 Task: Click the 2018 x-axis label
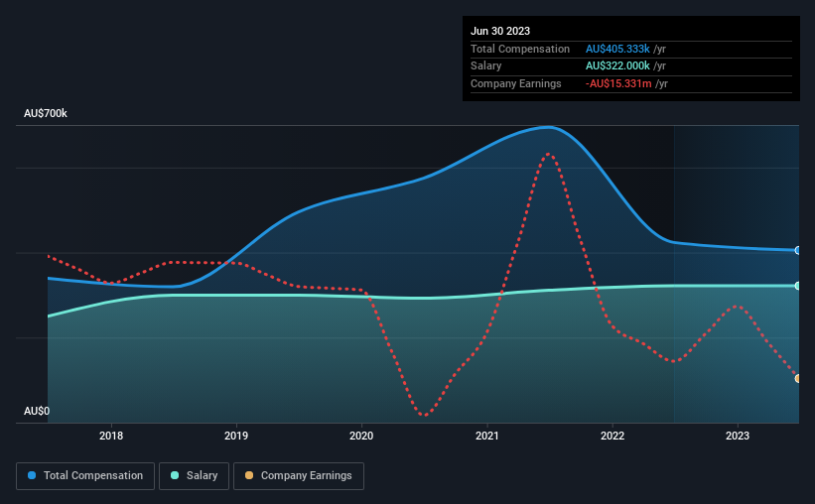(111, 436)
